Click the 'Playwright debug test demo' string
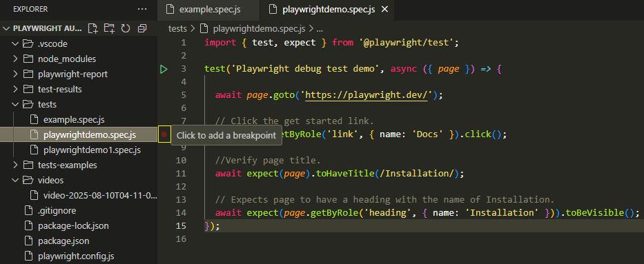This screenshot has height=264, width=644. pyautogui.click(x=305, y=69)
